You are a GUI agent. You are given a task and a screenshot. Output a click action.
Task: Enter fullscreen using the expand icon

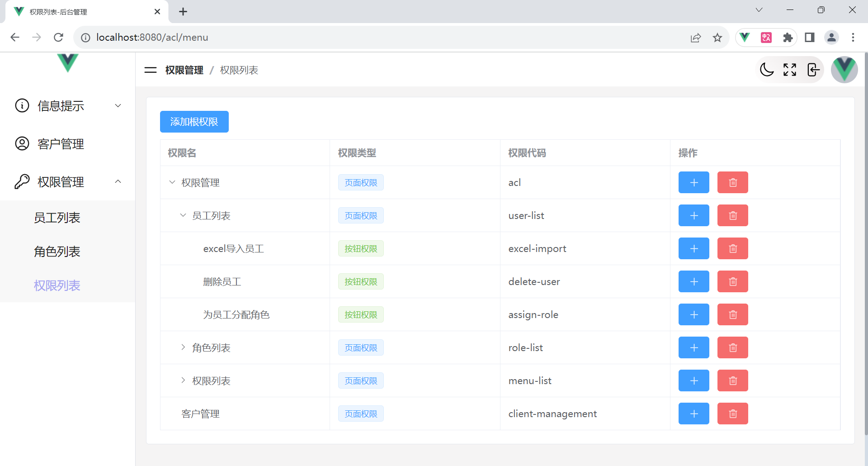pos(790,70)
